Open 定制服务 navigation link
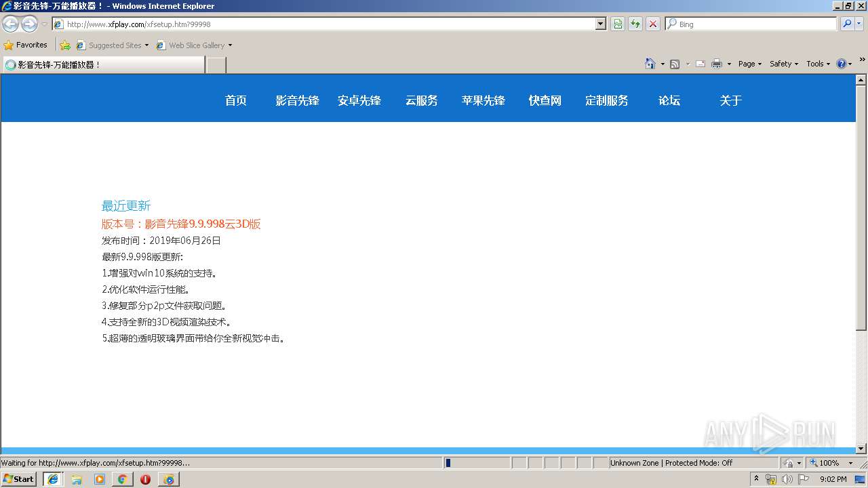 pos(607,100)
